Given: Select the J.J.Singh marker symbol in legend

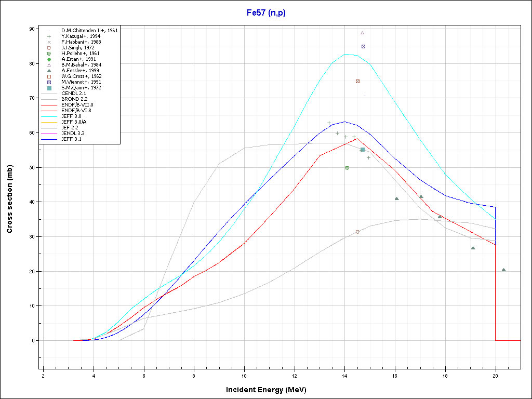Looking at the screenshot, I should 49,48.
